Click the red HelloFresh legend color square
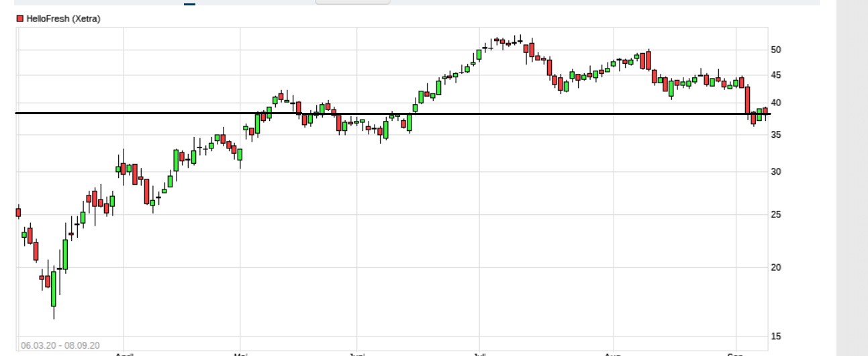The height and width of the screenshot is (356, 868). (19, 19)
